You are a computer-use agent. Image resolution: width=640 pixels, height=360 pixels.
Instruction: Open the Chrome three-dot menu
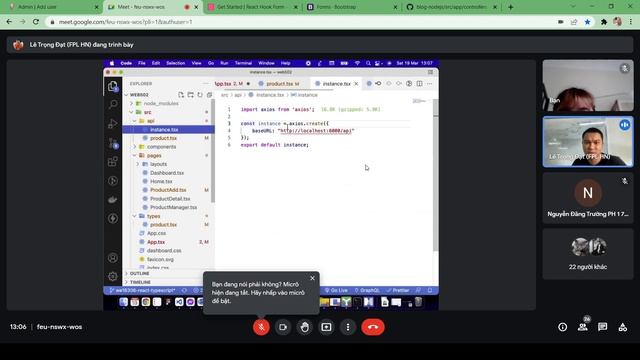click(x=631, y=22)
